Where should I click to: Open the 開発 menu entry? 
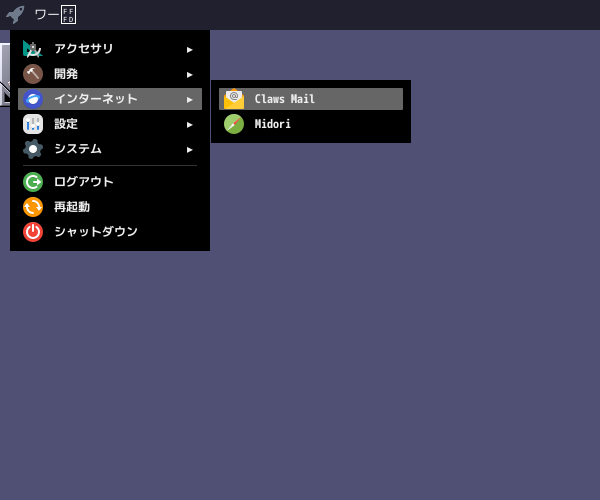[110, 74]
